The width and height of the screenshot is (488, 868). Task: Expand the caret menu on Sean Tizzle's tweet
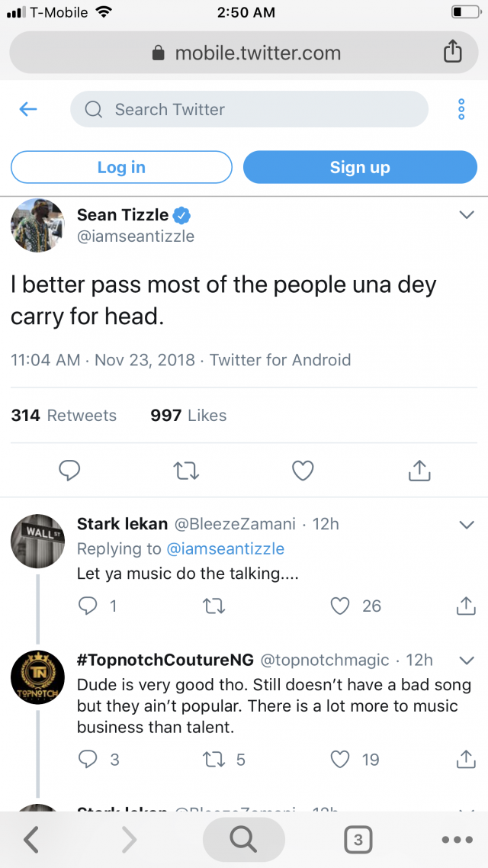click(x=467, y=216)
